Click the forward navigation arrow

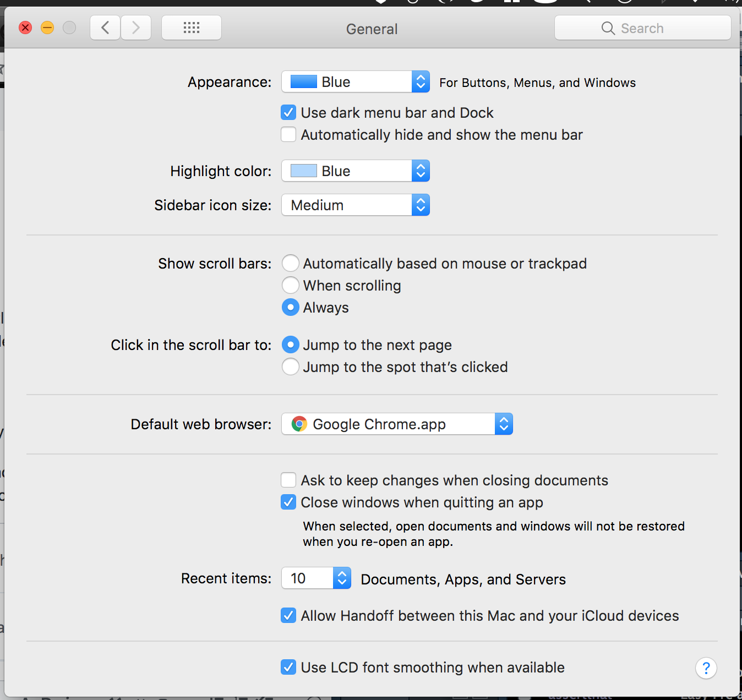coord(135,27)
